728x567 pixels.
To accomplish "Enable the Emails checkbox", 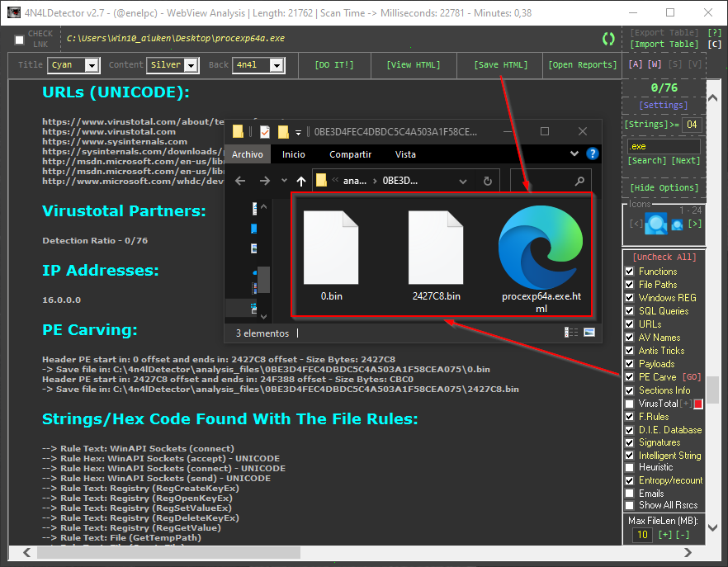I will point(630,494).
